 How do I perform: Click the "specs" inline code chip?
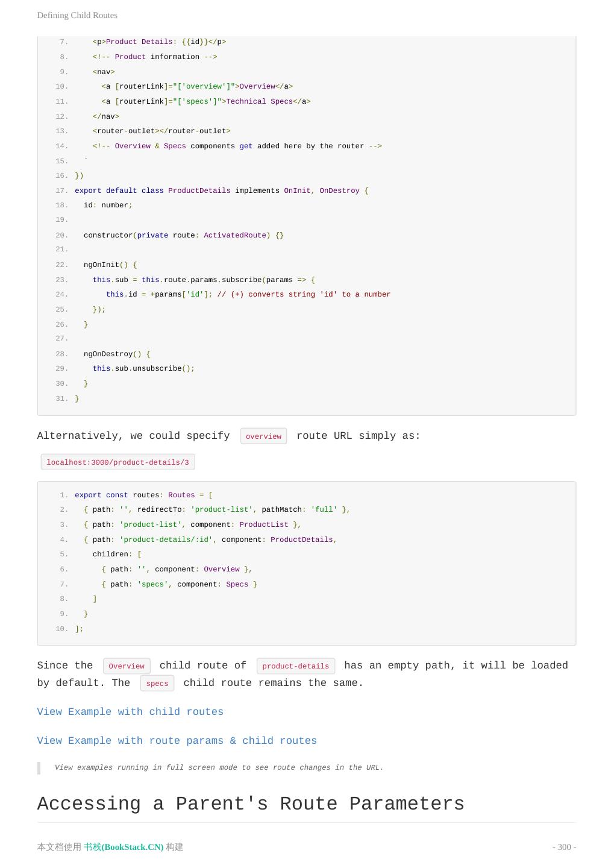pos(157,684)
